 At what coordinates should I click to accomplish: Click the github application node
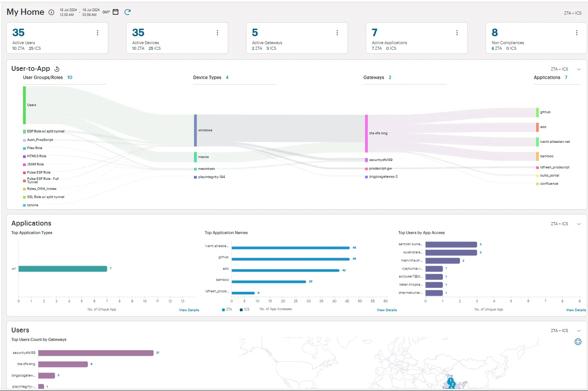tap(538, 112)
